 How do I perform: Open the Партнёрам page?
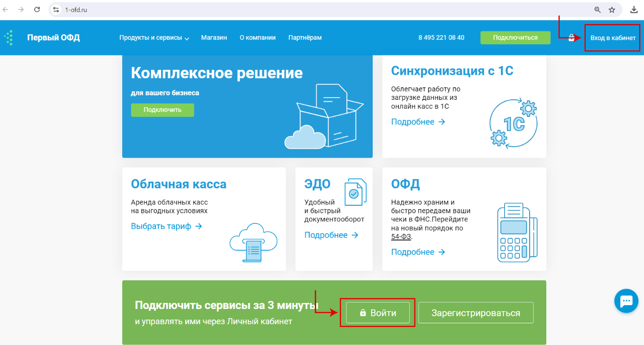[x=305, y=38]
